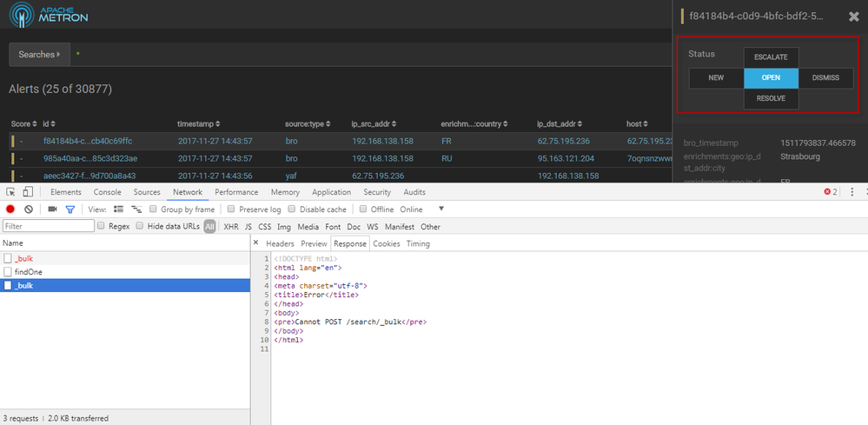This screenshot has width=868, height=425.
Task: Open the Headers tab for the request
Action: [280, 243]
